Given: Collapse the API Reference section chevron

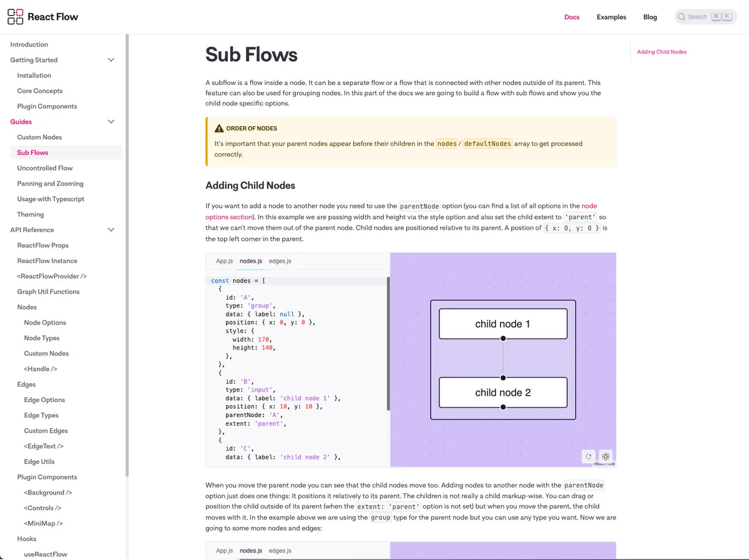Looking at the screenshot, I should coord(111,230).
